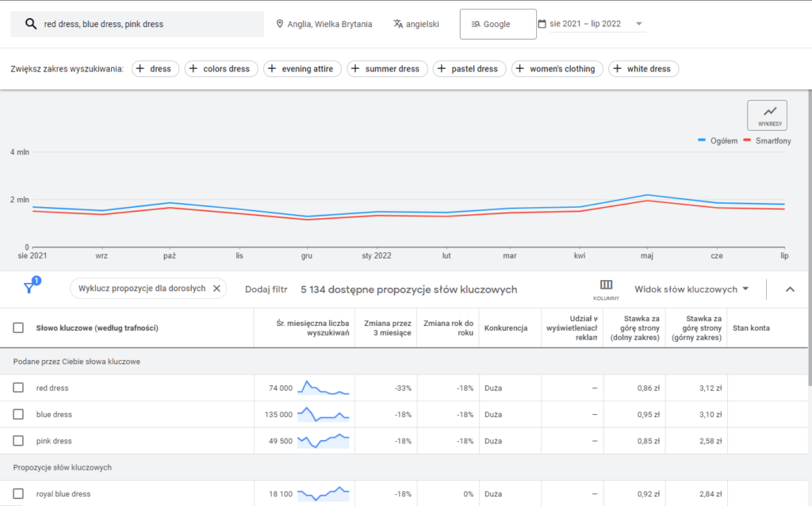The width and height of the screenshot is (812, 506).
Task: Remove the adult suggestions filter chip
Action: [216, 289]
